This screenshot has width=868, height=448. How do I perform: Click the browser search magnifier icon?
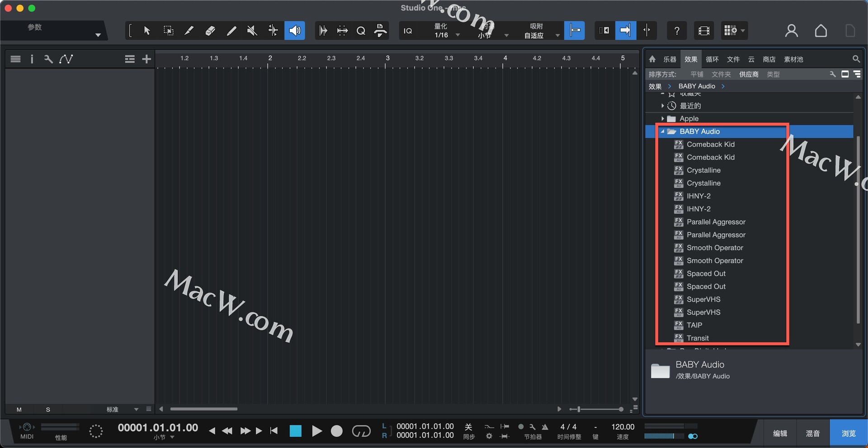(x=856, y=59)
